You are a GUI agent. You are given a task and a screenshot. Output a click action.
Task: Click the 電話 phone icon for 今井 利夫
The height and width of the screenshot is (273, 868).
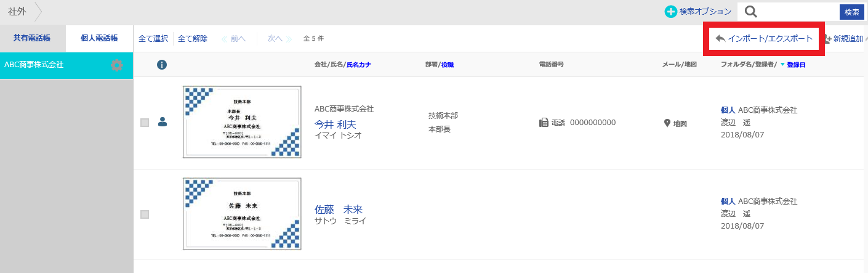coord(544,123)
